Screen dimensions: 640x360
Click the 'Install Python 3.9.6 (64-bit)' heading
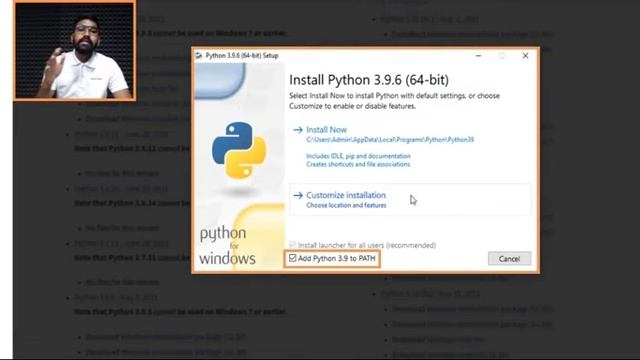[369, 80]
